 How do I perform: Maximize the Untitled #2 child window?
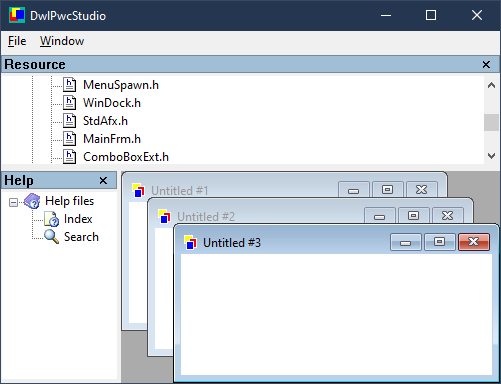pyautogui.click(x=413, y=216)
